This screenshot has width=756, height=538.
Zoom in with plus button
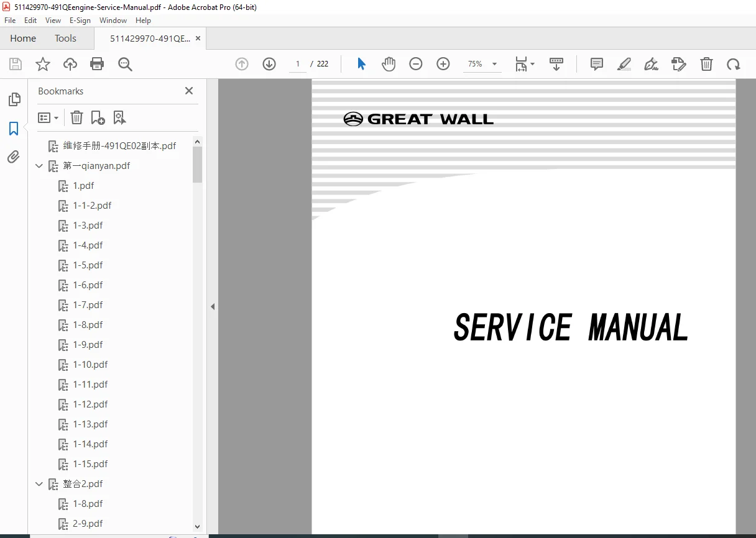[x=443, y=64]
